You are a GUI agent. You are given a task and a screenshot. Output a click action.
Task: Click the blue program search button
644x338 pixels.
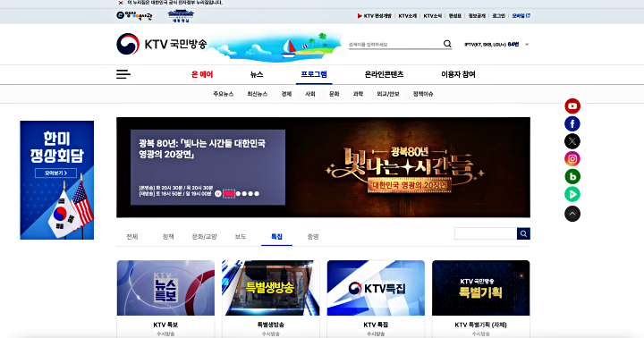523,233
